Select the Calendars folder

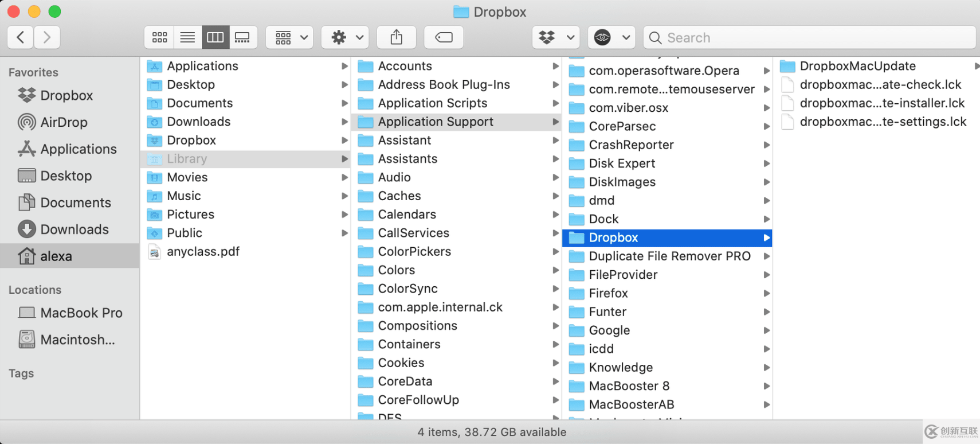(457, 215)
